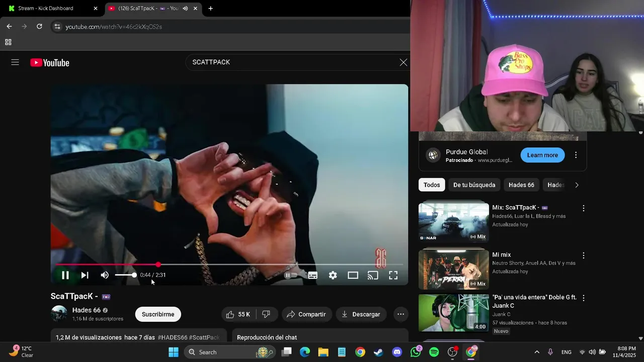This screenshot has width=644, height=362.
Task: Cast the video to a TV
Action: [x=373, y=275]
